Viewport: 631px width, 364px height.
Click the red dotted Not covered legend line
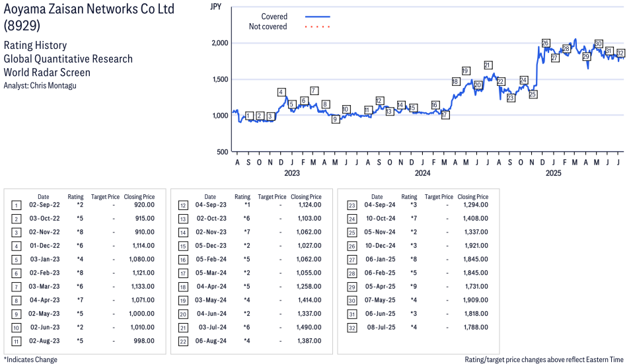(x=318, y=26)
